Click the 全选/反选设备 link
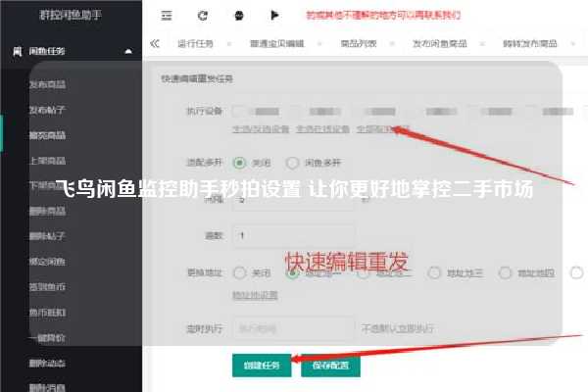Image resolution: width=588 pixels, height=392 pixels. pos(261,129)
